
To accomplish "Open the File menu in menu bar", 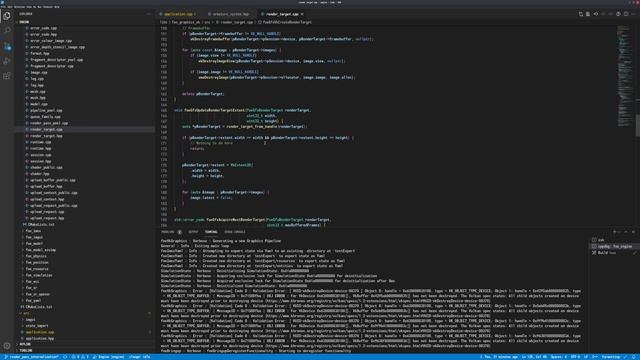I will click(x=4, y=7).
